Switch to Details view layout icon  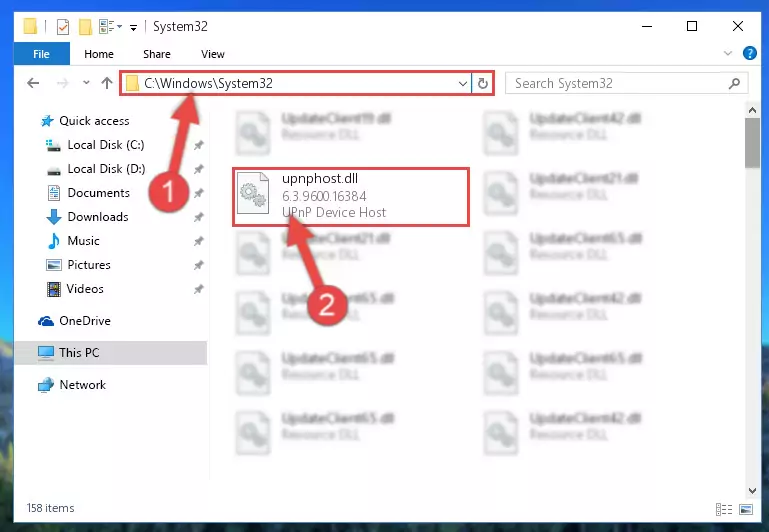point(724,509)
